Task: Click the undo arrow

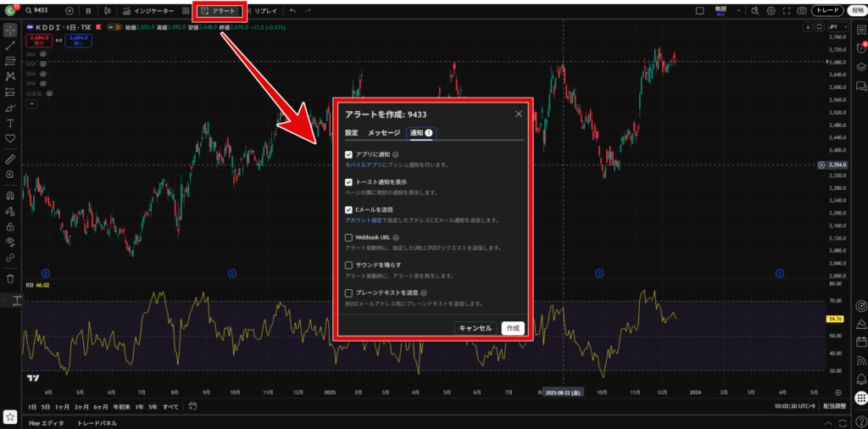Action: pos(292,11)
